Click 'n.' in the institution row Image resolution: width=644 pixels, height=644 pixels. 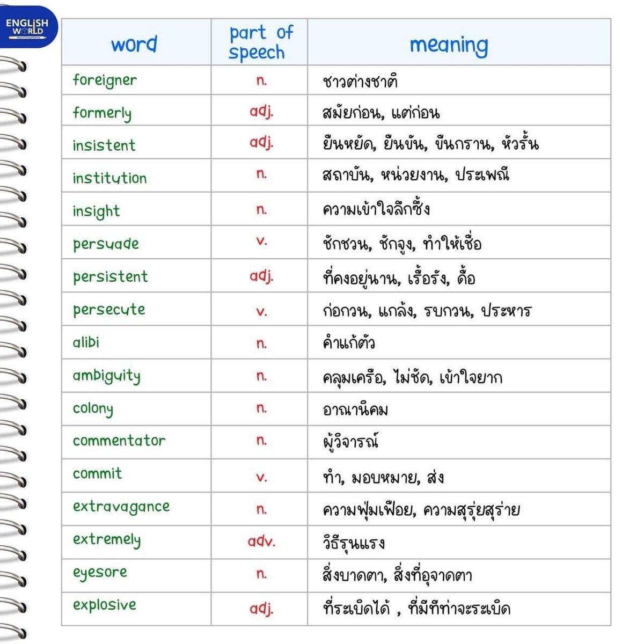(261, 174)
